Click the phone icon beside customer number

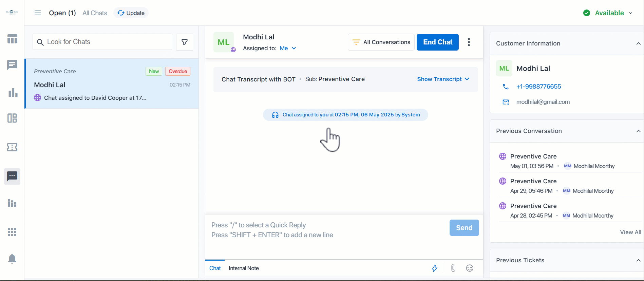(506, 87)
